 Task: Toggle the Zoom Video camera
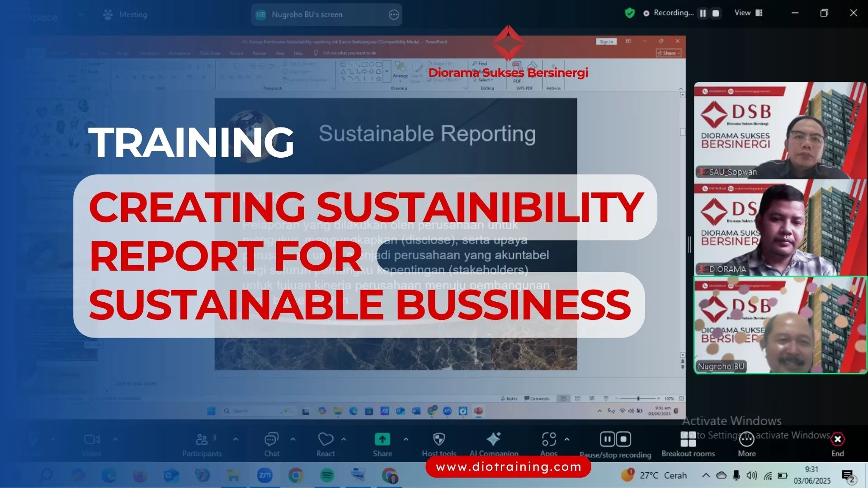point(92,445)
